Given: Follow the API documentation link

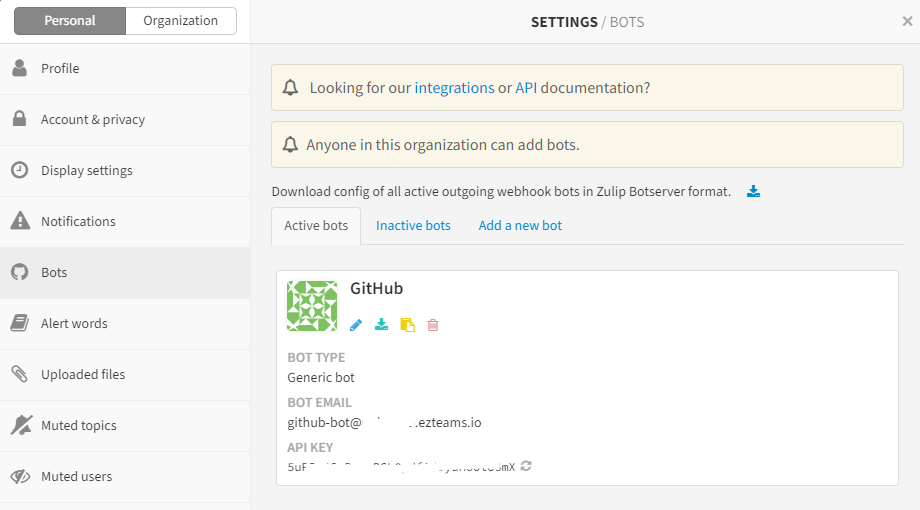Looking at the screenshot, I should click(526, 88).
